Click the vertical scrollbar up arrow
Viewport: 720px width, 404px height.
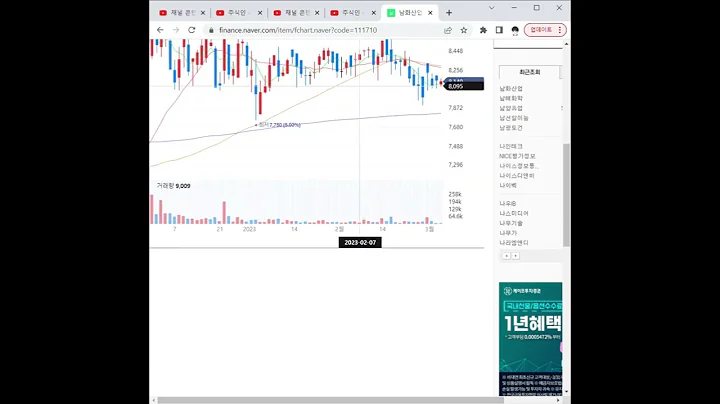coord(566,44)
